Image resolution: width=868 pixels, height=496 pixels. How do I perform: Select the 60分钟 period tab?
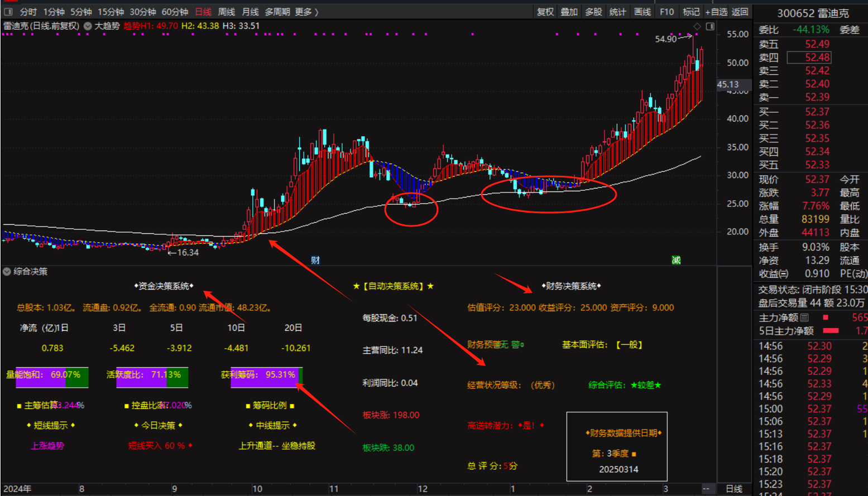click(175, 12)
